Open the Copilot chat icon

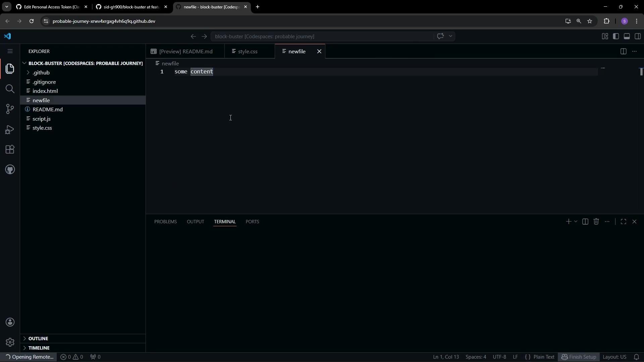click(440, 36)
